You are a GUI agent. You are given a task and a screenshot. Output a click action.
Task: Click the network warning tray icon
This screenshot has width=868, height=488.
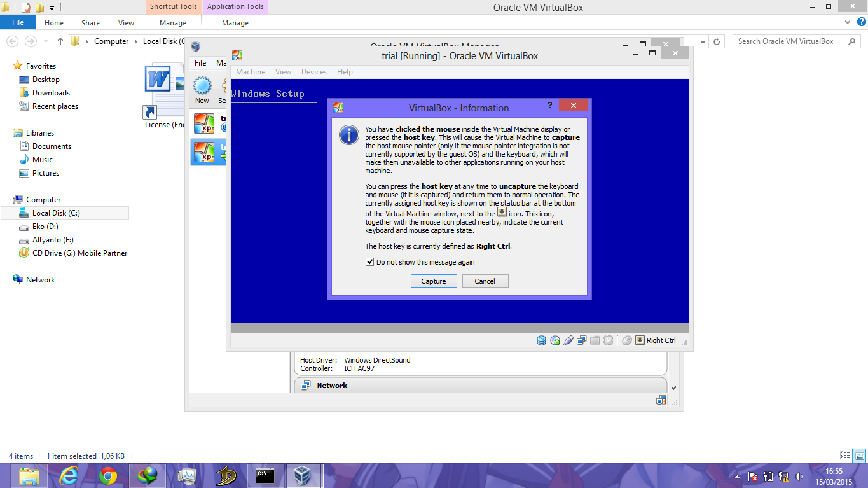click(x=783, y=477)
